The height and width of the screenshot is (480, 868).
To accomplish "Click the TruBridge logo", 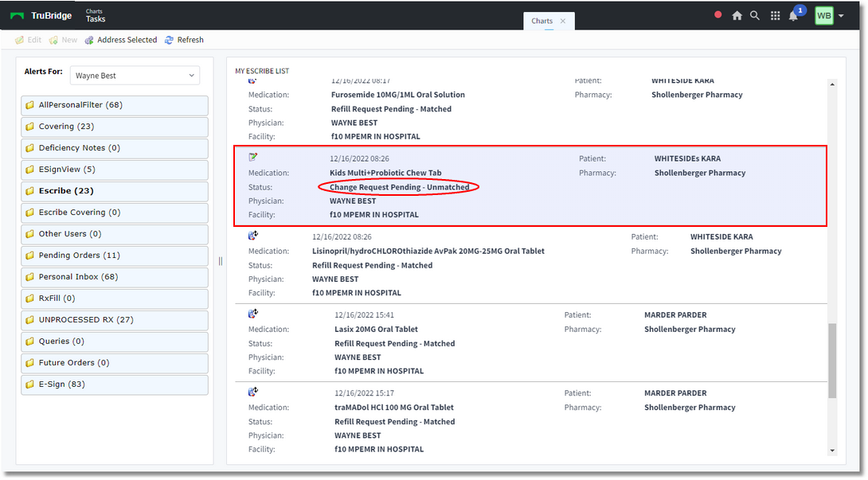I will click(x=41, y=15).
